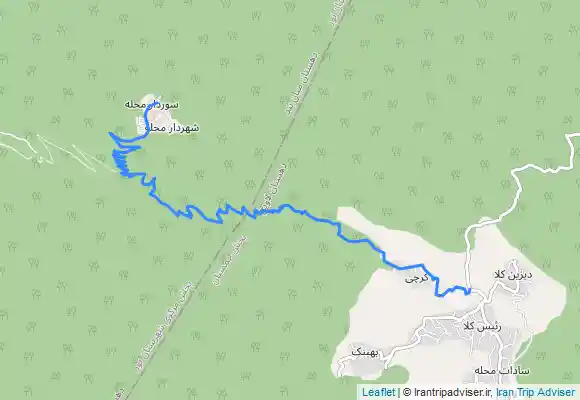Click the شهردار محله village label
The width and height of the screenshot is (580, 400).
(x=168, y=128)
